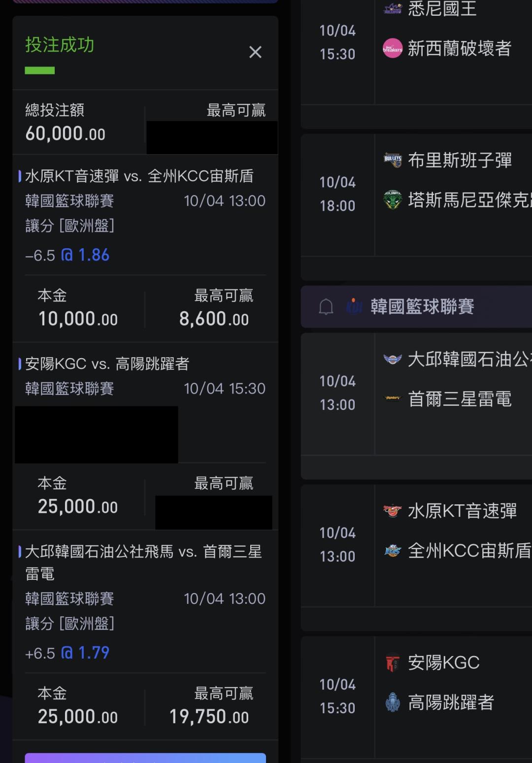Click the purple button below the bet slip
Screen dimensions: 532x763
tap(145, 758)
